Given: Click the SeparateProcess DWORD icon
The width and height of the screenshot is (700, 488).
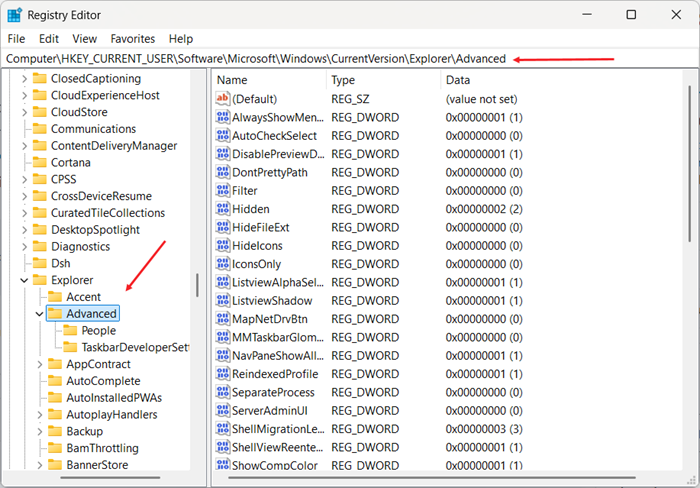Looking at the screenshot, I should click(222, 392).
